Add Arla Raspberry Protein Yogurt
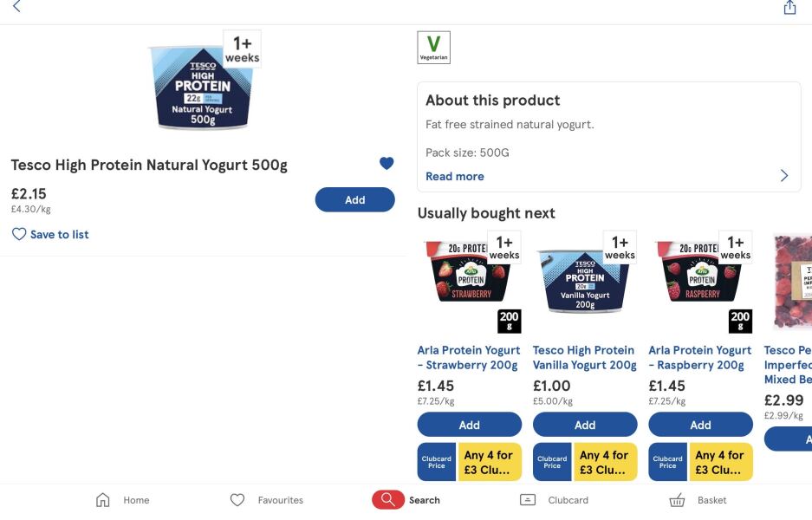 click(700, 425)
